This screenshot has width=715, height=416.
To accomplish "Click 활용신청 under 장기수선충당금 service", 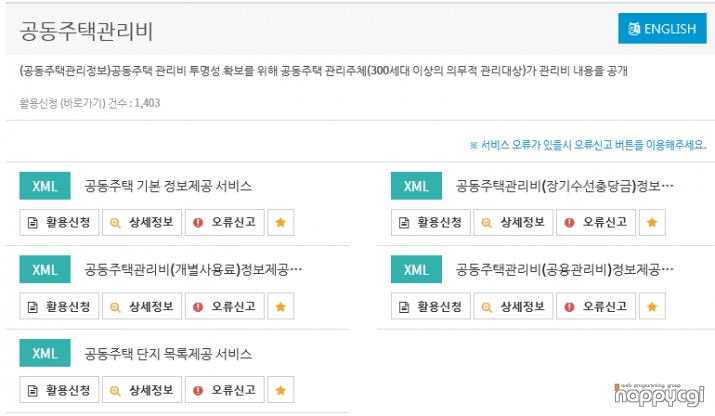I will coord(430,223).
